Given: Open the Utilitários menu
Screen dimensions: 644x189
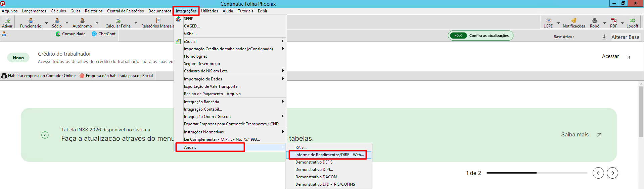Looking at the screenshot, I should tap(210, 11).
